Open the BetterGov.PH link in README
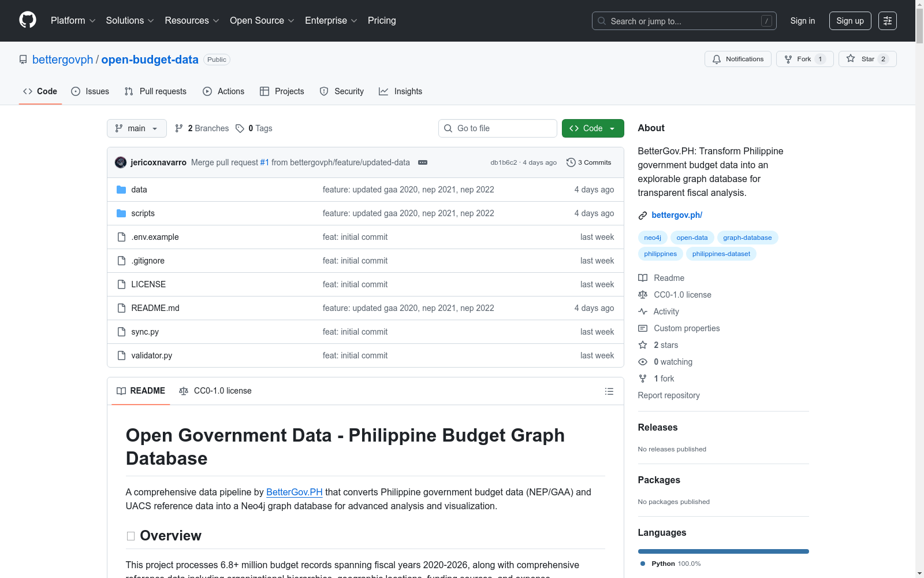Image resolution: width=924 pixels, height=578 pixels. (x=295, y=492)
